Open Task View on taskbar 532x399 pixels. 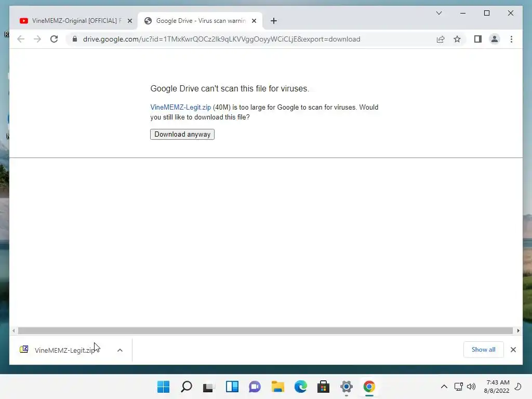pos(209,387)
